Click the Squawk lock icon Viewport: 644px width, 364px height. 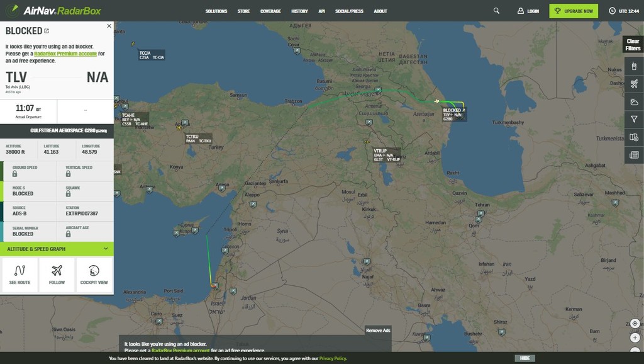tap(68, 194)
